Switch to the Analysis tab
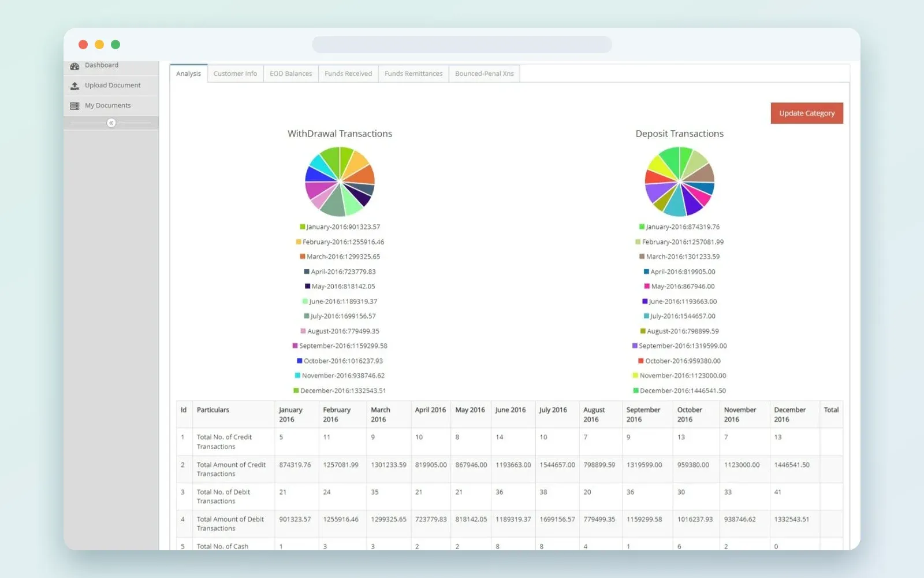Viewport: 924px width, 578px height. [188, 73]
